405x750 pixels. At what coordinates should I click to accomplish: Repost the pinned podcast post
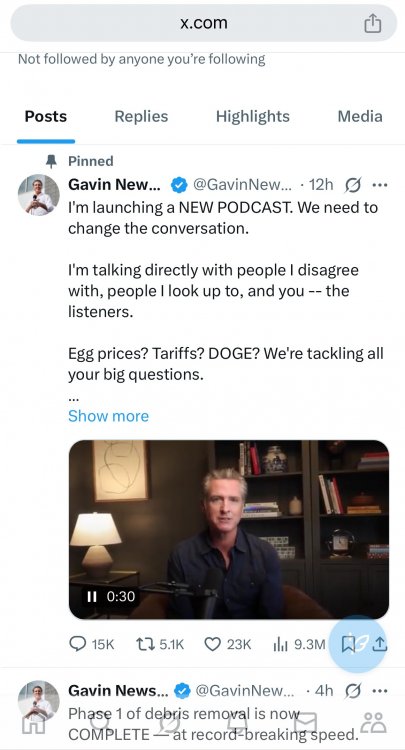(x=160, y=644)
